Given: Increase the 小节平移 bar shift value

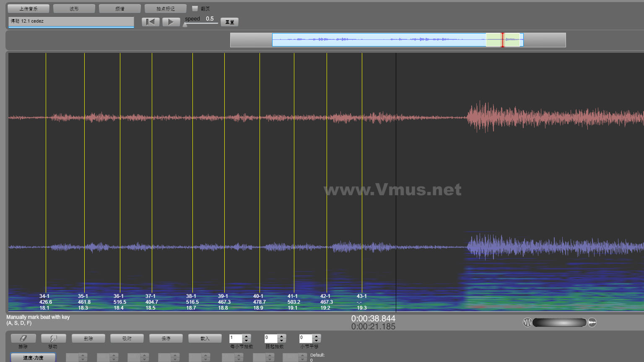Looking at the screenshot, I should point(317,336).
